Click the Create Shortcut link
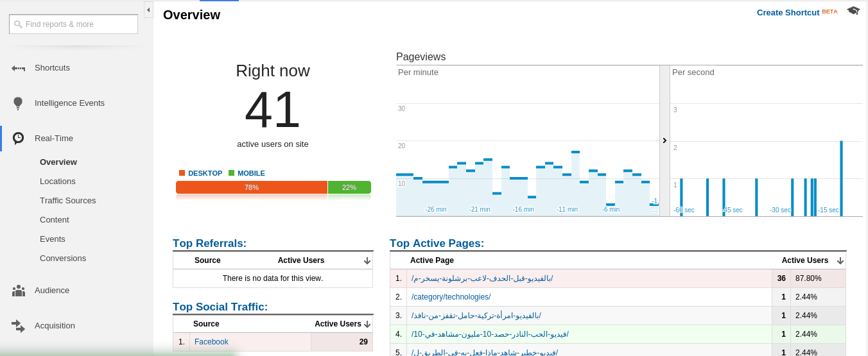Screen dimensions: 868x356 pos(788,12)
